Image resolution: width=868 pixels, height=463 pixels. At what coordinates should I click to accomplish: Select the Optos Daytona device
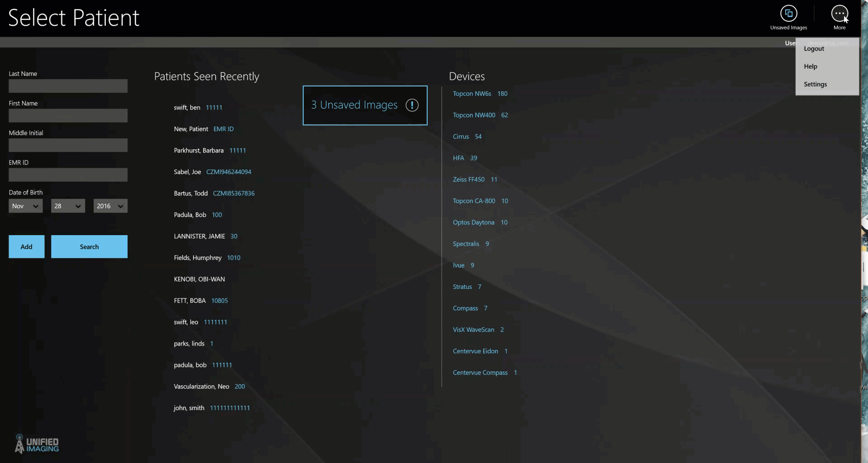[473, 222]
